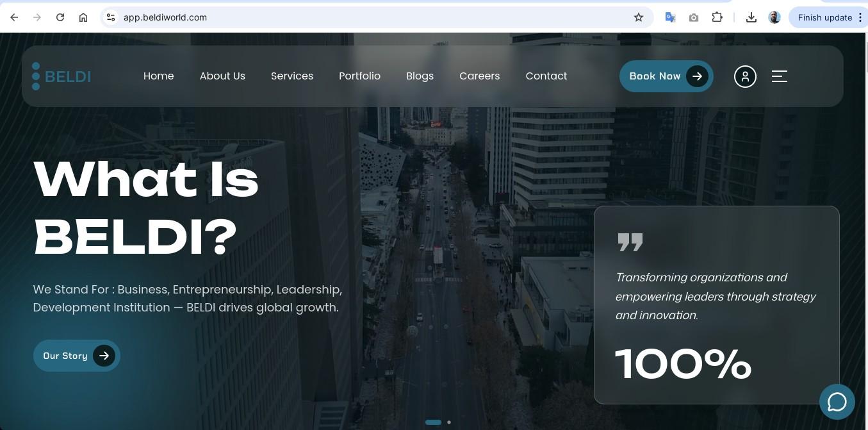Viewport: 868px width, 430px height.
Task: Click the BELDI logo
Action: tap(61, 76)
